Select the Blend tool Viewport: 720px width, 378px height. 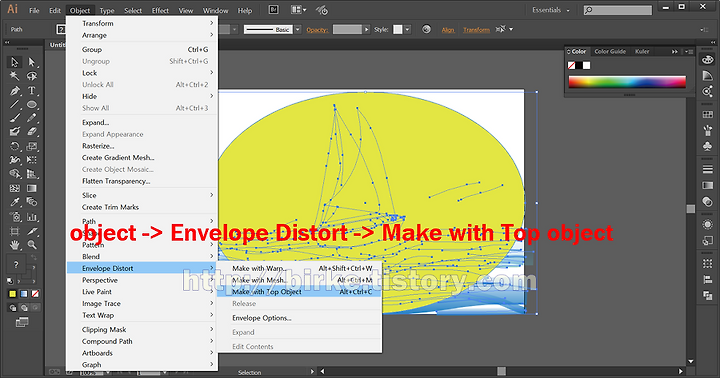point(31,202)
